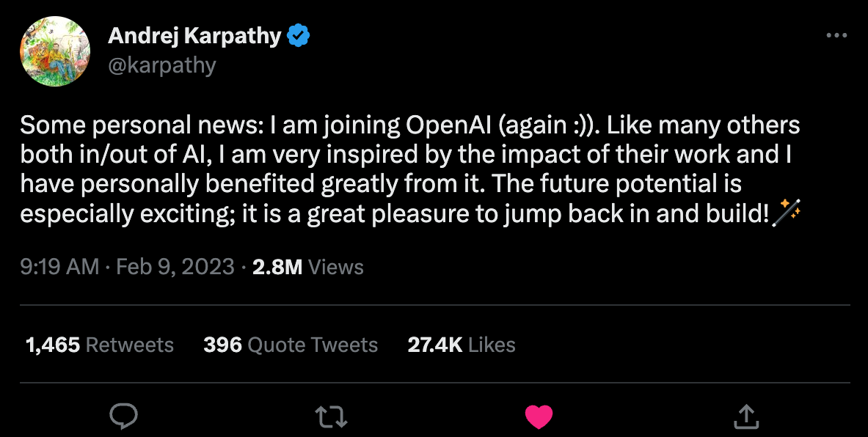Open Andrej Karpathy's profile picture
The height and width of the screenshot is (437, 868).
click(55, 51)
